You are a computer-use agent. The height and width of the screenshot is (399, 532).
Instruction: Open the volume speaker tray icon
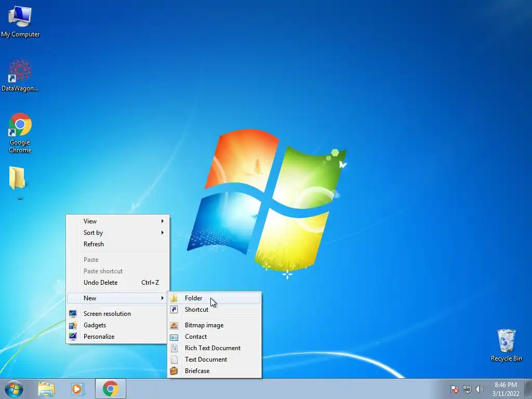coord(480,389)
